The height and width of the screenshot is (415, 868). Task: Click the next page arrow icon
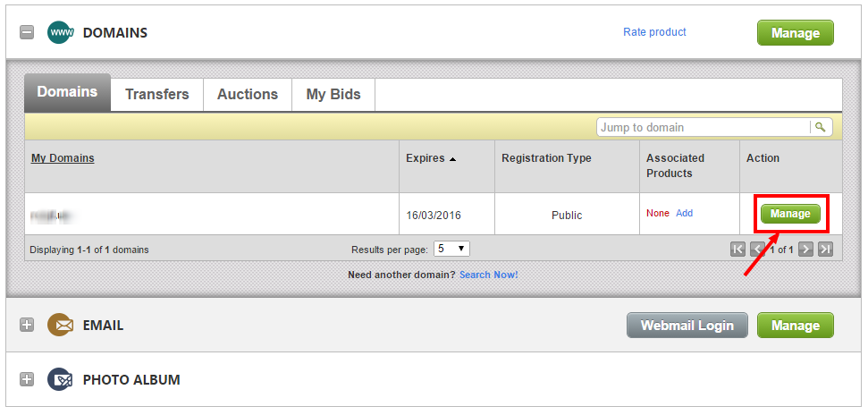click(805, 250)
